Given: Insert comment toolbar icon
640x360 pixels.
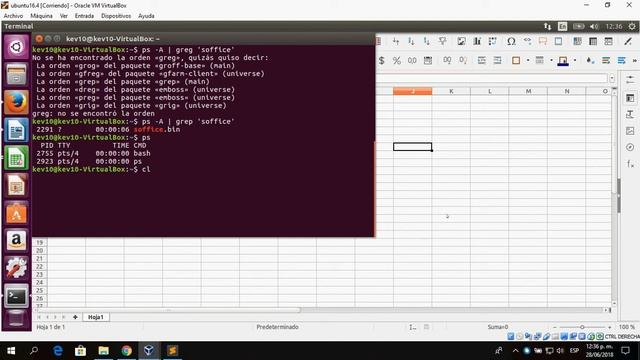Looking at the screenshot, I should 543,41.
